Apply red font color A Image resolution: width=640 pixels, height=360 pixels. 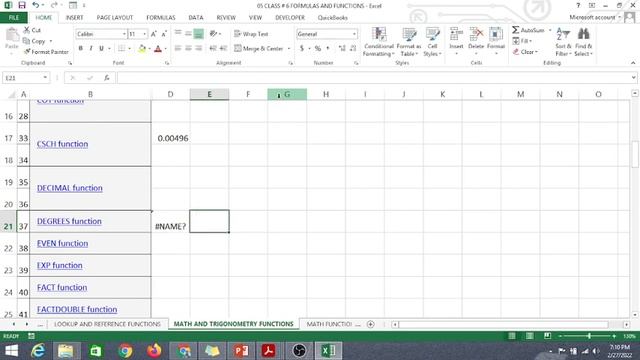tap(158, 49)
